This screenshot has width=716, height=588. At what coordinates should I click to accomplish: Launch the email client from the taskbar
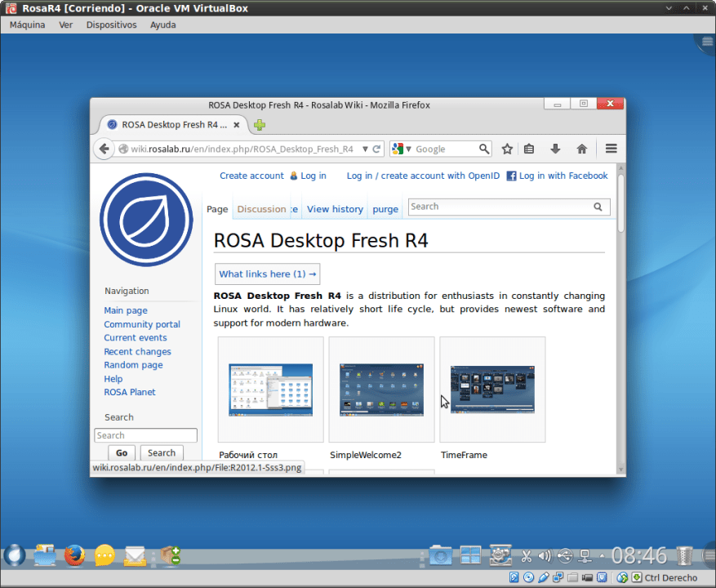(135, 555)
